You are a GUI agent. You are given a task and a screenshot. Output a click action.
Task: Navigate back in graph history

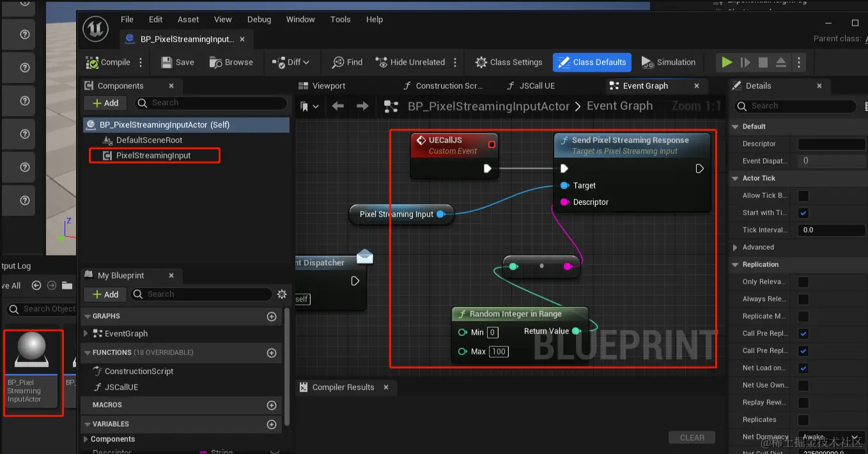(338, 106)
